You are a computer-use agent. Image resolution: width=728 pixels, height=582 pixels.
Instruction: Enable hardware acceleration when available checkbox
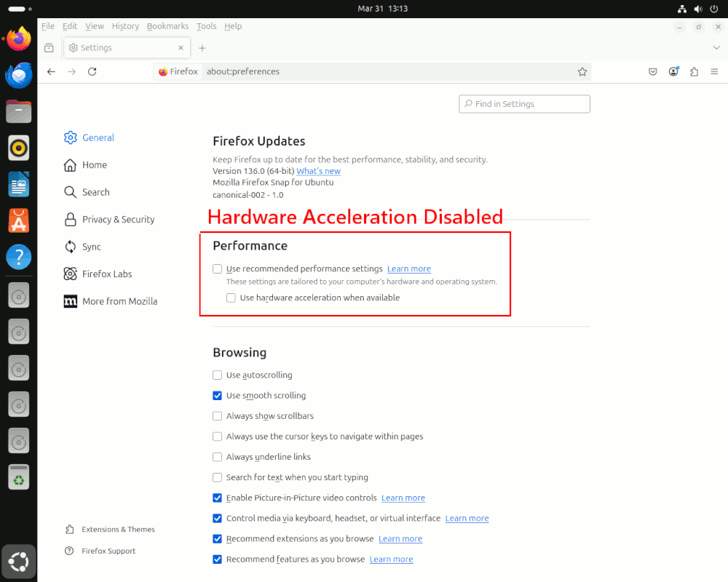pyautogui.click(x=231, y=298)
